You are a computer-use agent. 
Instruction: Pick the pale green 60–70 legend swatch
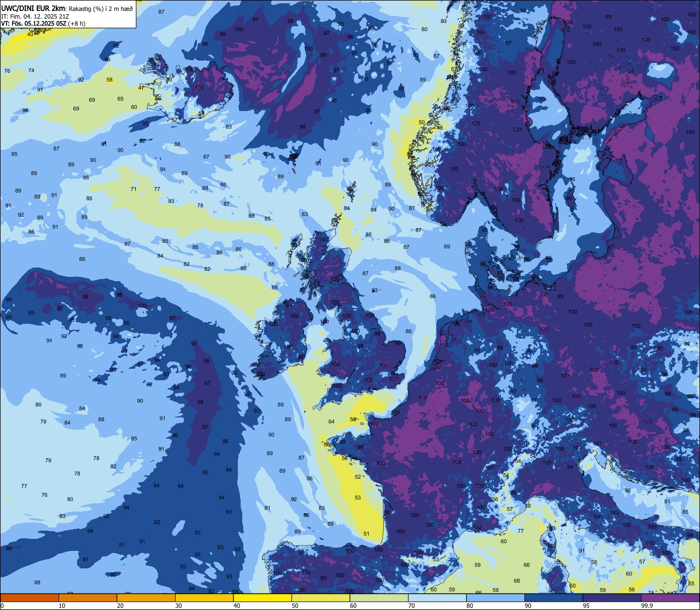point(379,597)
